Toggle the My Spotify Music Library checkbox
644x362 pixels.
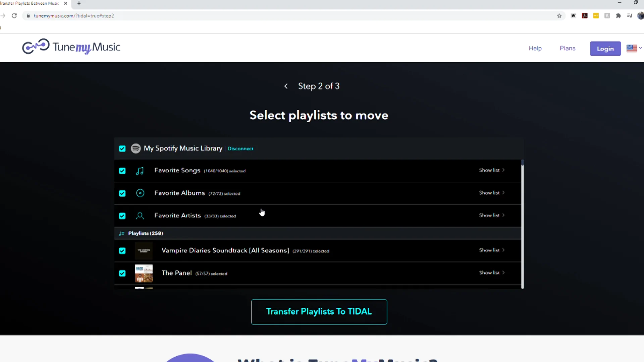coord(122,148)
